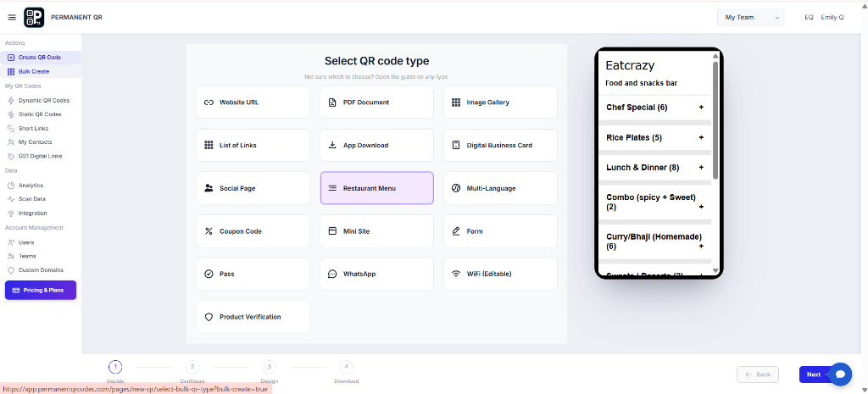Select Create QR Code in sidebar
This screenshot has width=868, height=394.
click(x=41, y=58)
